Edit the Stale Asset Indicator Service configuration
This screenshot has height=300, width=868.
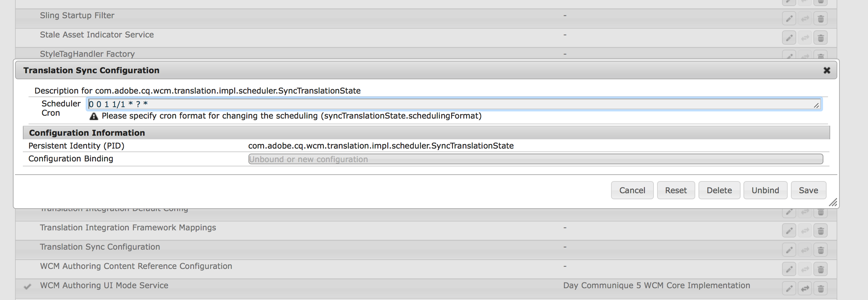789,38
